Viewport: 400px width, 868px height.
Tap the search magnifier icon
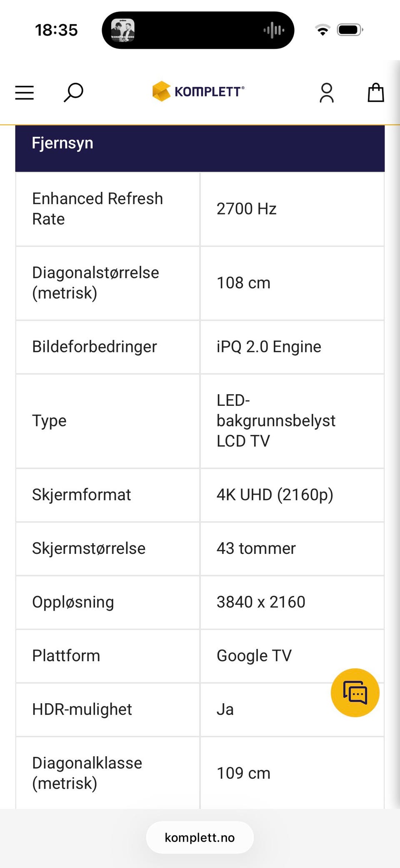pos(73,92)
